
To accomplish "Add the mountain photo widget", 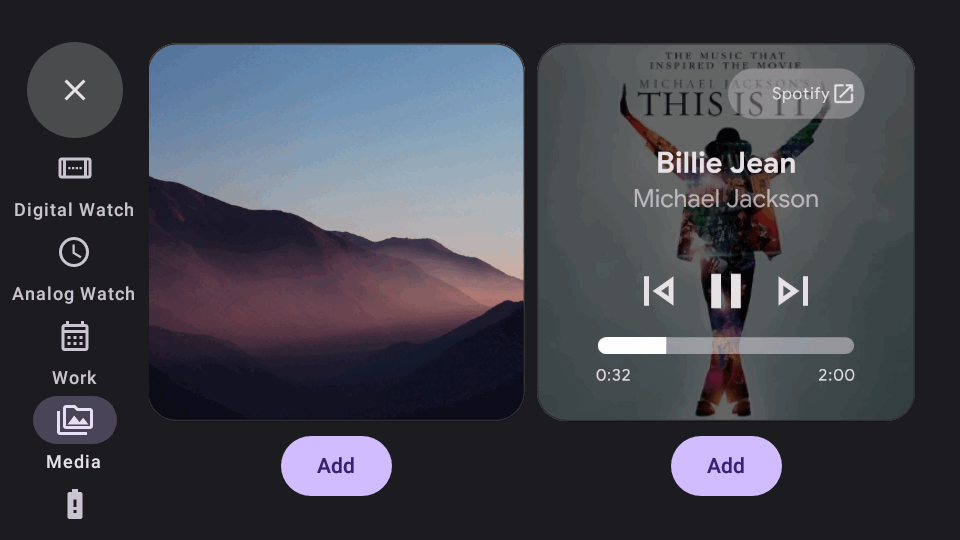I will pyautogui.click(x=336, y=466).
